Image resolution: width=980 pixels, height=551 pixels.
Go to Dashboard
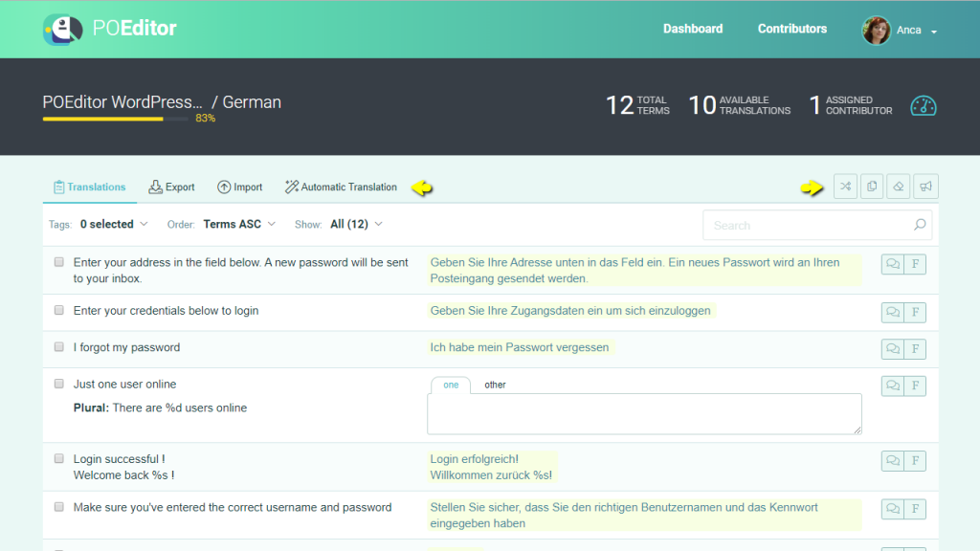click(x=693, y=29)
